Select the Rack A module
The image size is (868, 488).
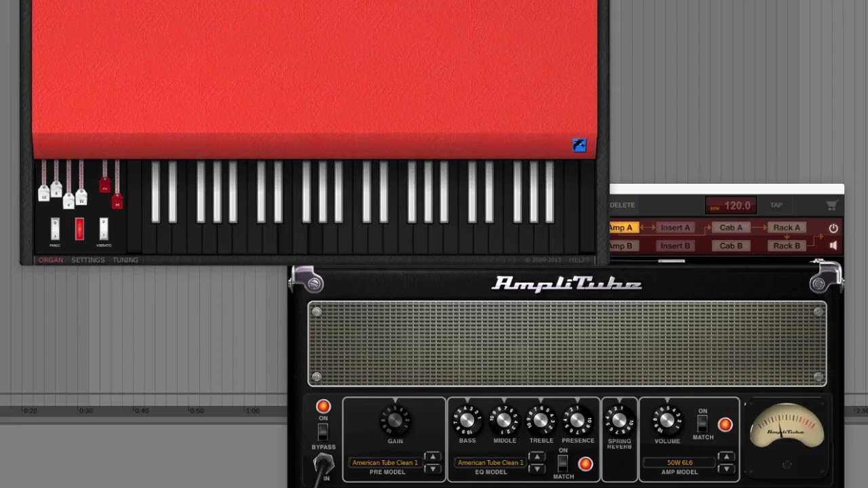tap(787, 228)
